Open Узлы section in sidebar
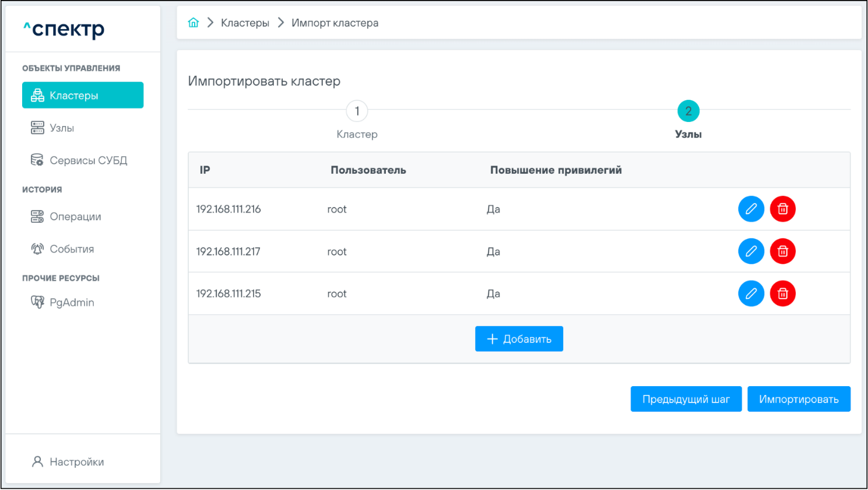868x490 pixels. pyautogui.click(x=61, y=128)
